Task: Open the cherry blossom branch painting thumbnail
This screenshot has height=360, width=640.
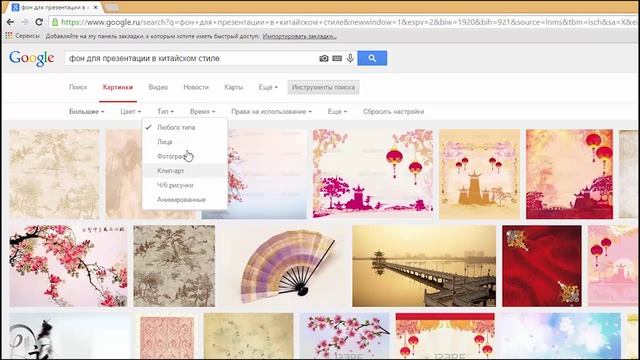Action: coord(68,266)
